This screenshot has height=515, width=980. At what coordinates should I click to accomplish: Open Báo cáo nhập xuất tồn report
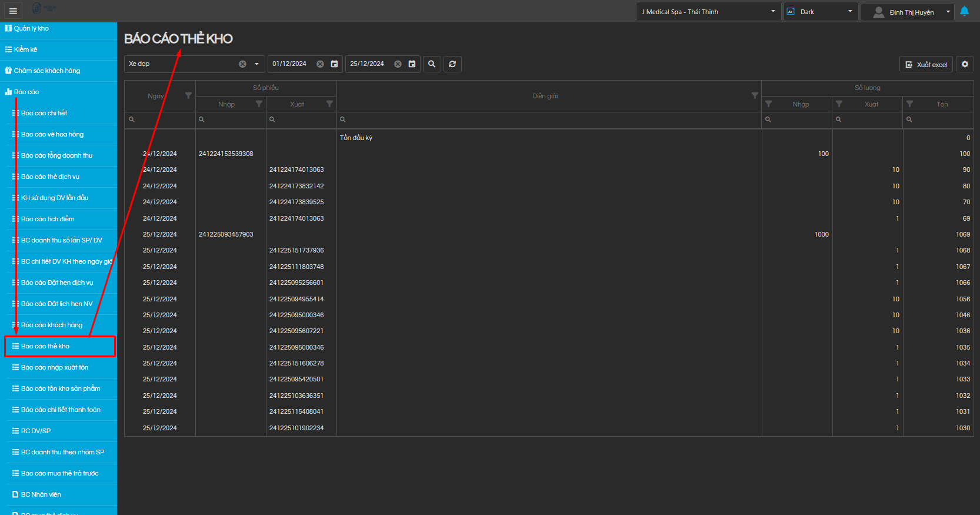pyautogui.click(x=55, y=367)
